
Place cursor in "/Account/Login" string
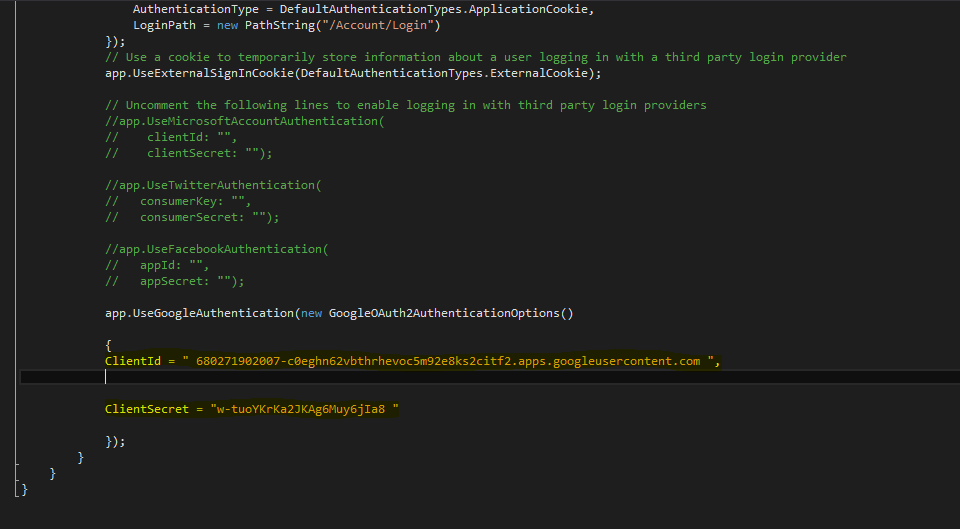pos(381,25)
